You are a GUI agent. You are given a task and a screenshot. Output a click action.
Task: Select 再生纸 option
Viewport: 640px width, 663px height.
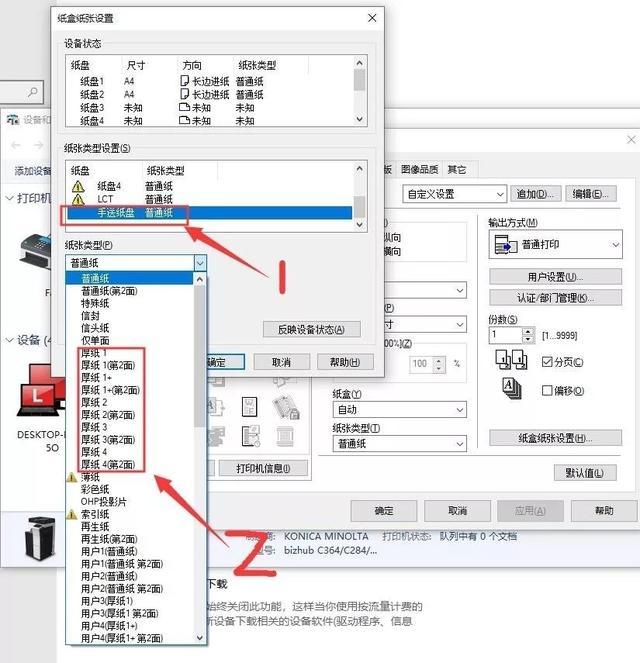click(x=95, y=527)
